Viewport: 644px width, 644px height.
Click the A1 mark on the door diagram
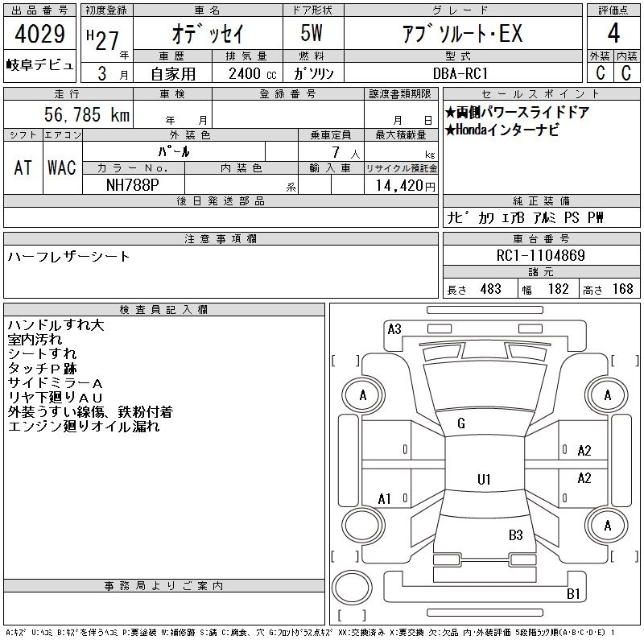pos(385,499)
